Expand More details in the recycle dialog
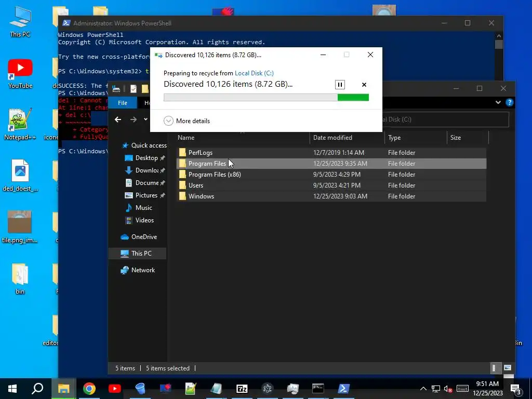The image size is (532, 399). pyautogui.click(x=187, y=121)
